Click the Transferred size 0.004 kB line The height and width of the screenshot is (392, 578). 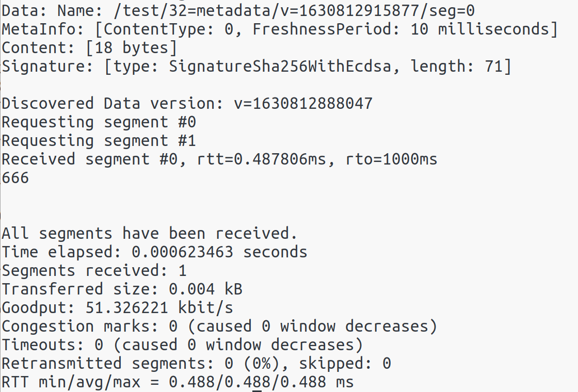[x=122, y=289]
